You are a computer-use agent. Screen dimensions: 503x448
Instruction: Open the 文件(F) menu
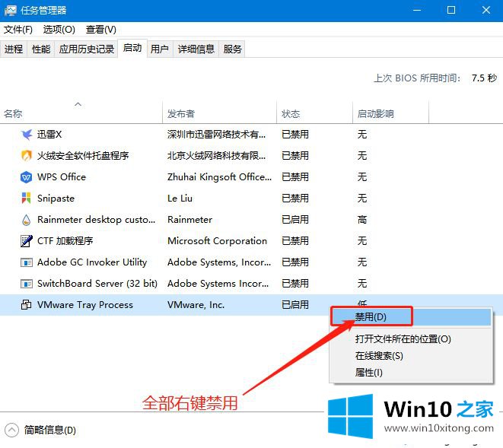[x=18, y=30]
